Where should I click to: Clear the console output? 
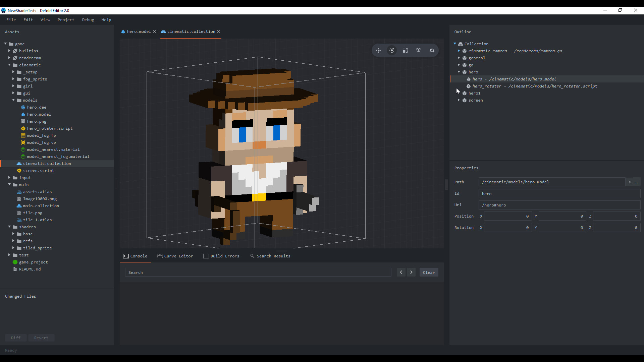click(429, 272)
